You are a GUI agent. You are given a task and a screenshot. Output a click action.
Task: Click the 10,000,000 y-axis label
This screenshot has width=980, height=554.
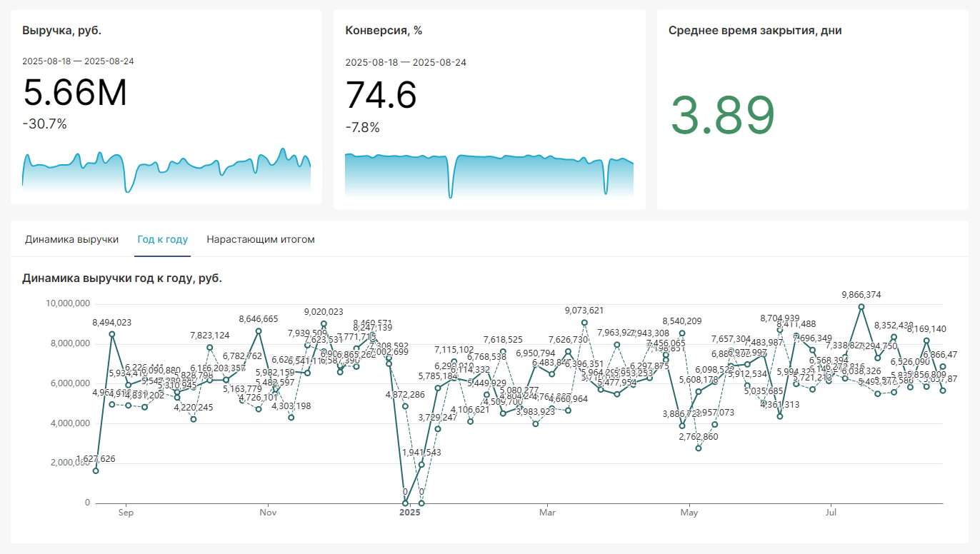pyautogui.click(x=67, y=303)
